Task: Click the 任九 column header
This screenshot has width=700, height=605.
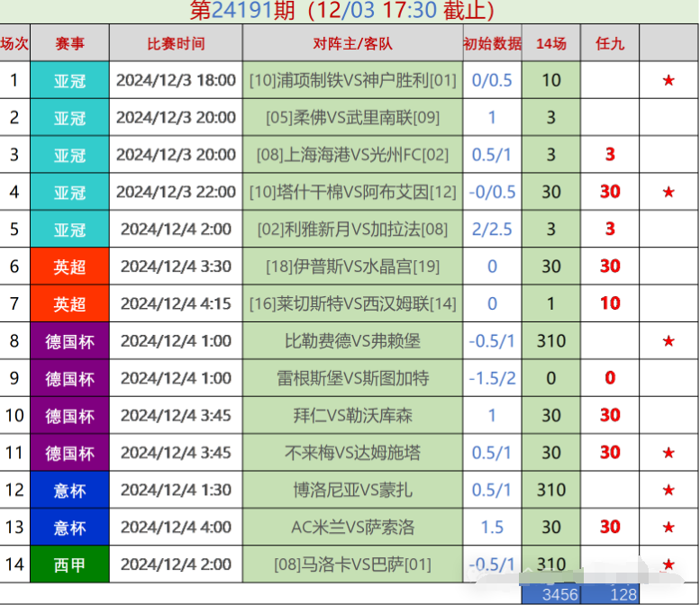Action: pos(610,43)
